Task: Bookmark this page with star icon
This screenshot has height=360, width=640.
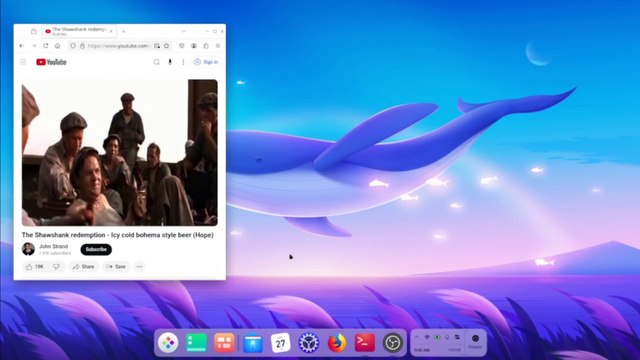Action: (167, 46)
